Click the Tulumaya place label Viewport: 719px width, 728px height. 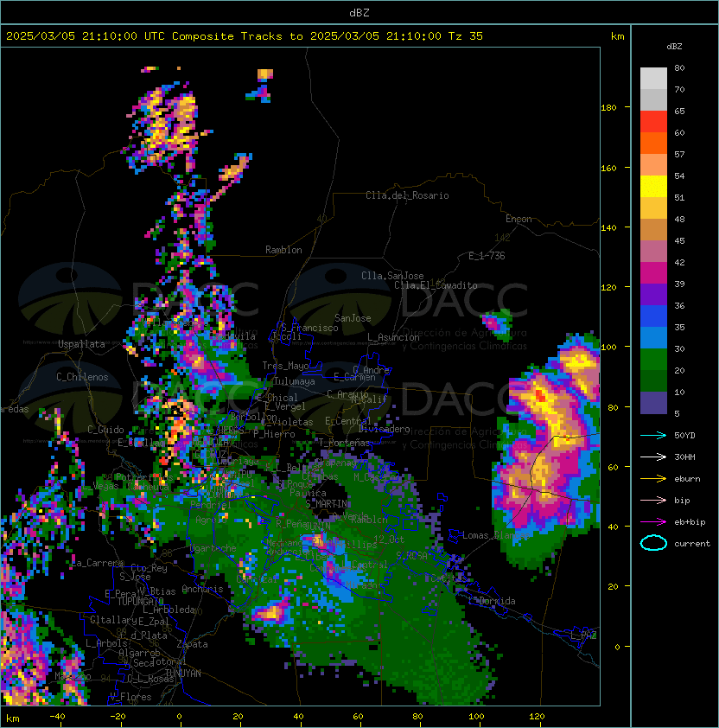point(295,381)
